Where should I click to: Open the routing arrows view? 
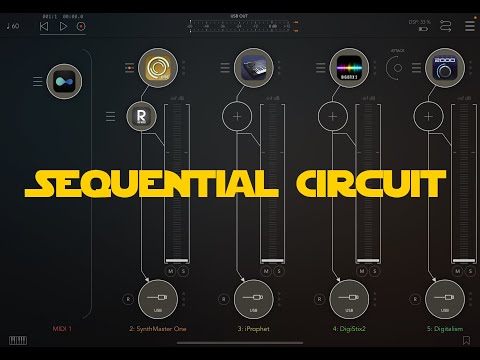446,26
